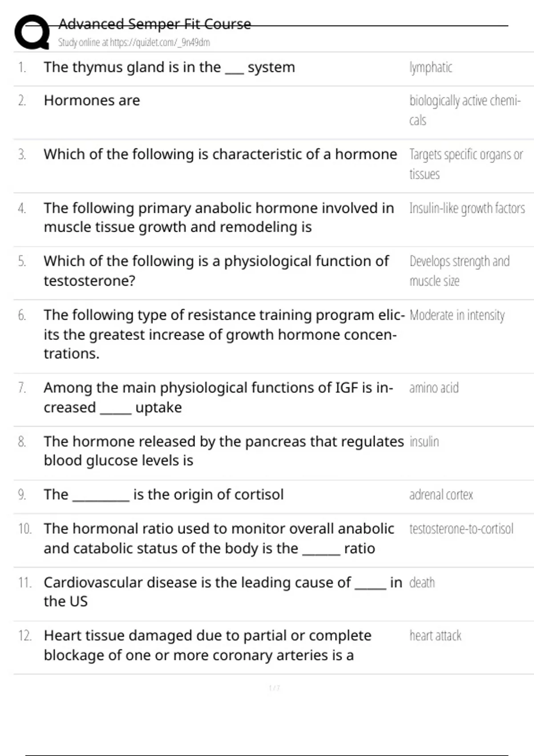Click the testosterone physiological function question

point(216,271)
